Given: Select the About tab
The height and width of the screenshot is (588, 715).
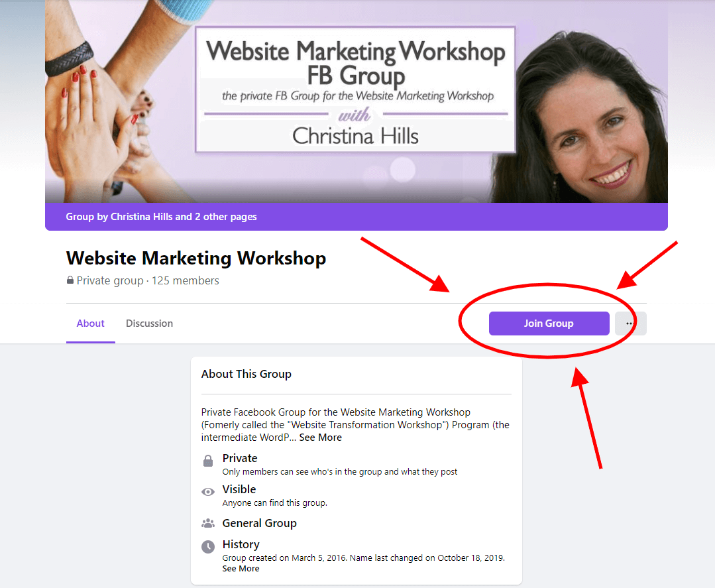Looking at the screenshot, I should [90, 323].
